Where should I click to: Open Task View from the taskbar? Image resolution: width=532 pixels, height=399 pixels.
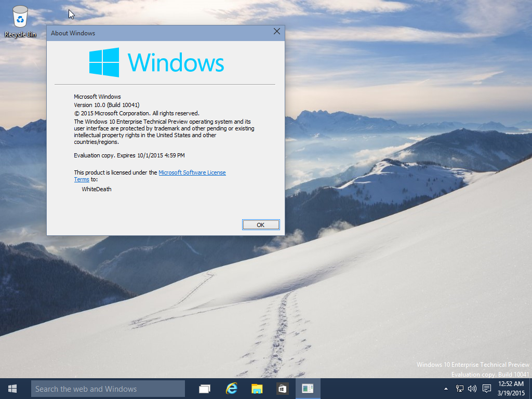pos(205,389)
